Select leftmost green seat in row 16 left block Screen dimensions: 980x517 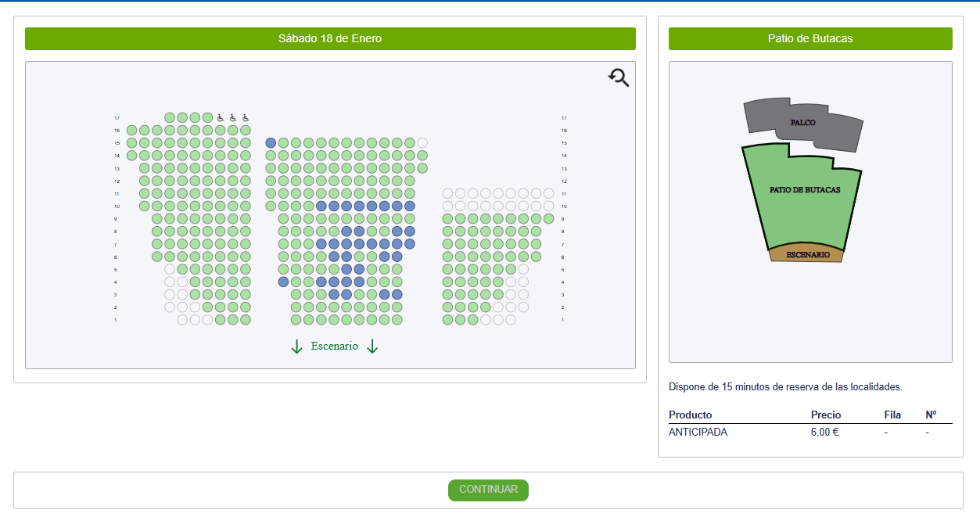(132, 131)
